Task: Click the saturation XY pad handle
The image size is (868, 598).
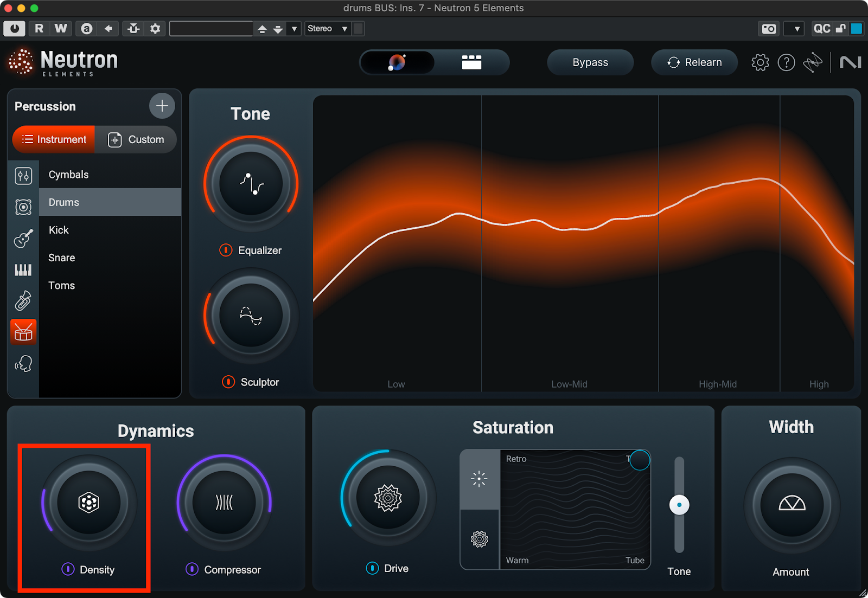Action: click(640, 460)
